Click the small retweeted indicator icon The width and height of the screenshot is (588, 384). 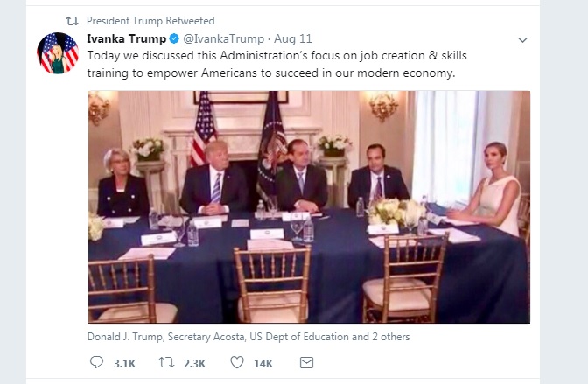(x=72, y=21)
